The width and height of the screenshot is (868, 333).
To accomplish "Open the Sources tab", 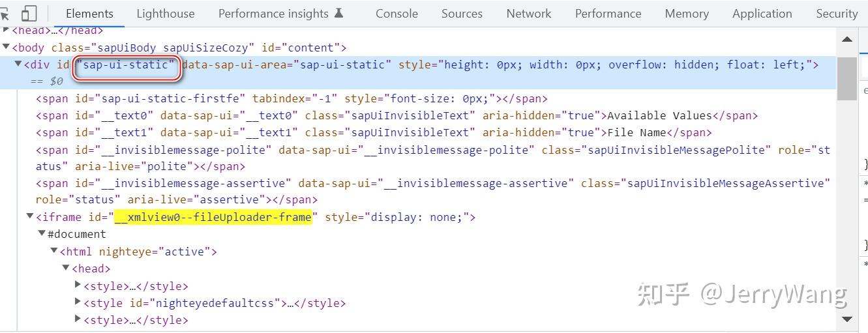I will click(x=462, y=13).
